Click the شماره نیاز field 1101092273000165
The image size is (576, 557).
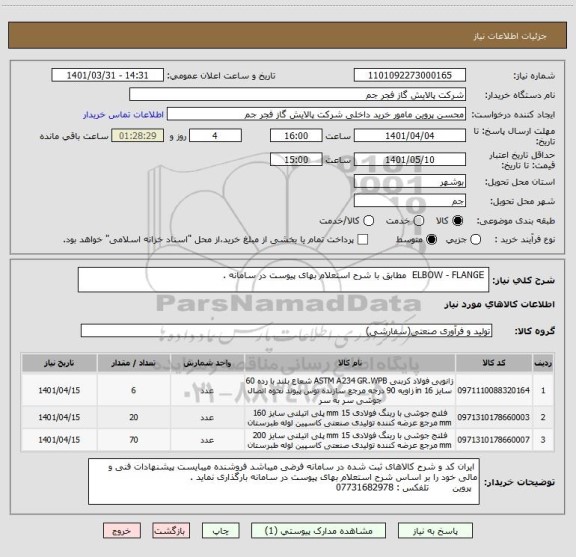click(410, 75)
